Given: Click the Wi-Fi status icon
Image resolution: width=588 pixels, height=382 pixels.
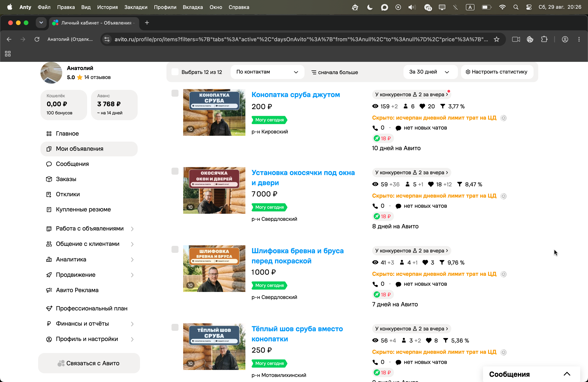Looking at the screenshot, I should pos(502,7).
